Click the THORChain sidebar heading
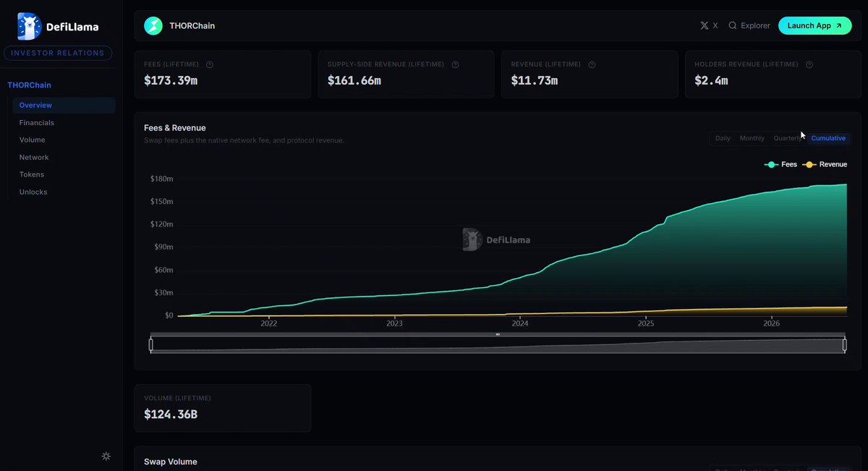The height and width of the screenshot is (471, 868). pos(30,85)
